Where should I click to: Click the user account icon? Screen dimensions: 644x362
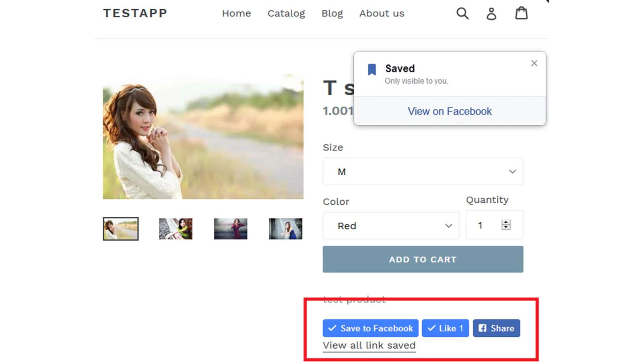pos(491,14)
